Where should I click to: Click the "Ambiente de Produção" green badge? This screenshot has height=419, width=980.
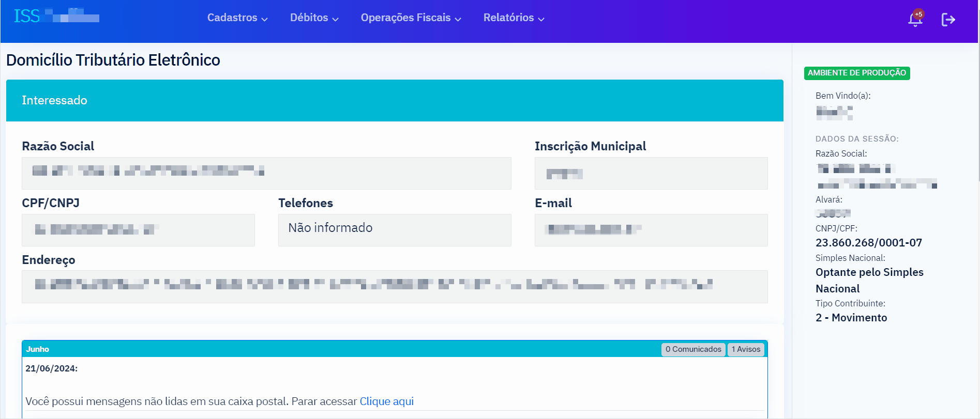click(x=856, y=73)
